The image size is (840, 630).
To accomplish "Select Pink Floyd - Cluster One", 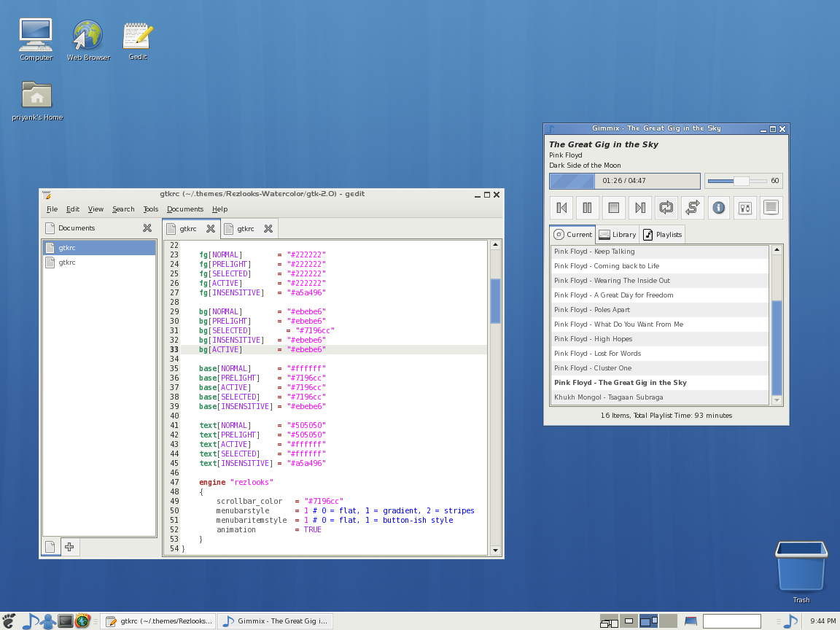I will point(659,368).
